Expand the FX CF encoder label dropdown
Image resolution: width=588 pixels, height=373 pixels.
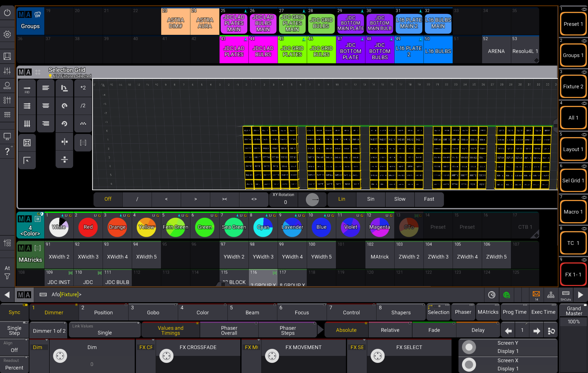[x=146, y=347]
